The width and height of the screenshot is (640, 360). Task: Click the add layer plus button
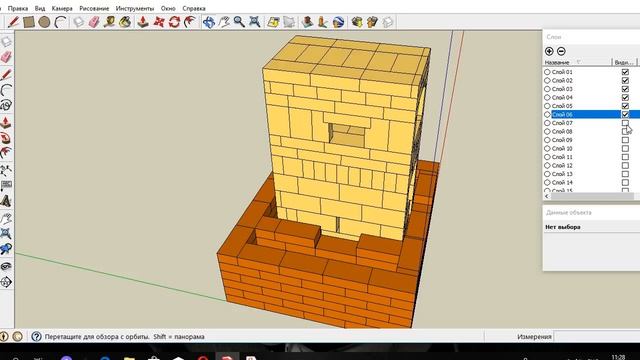click(549, 51)
